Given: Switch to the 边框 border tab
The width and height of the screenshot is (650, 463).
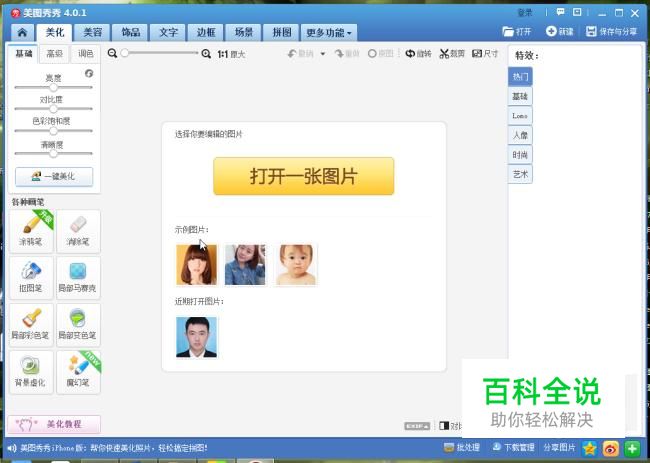Looking at the screenshot, I should click(x=206, y=32).
